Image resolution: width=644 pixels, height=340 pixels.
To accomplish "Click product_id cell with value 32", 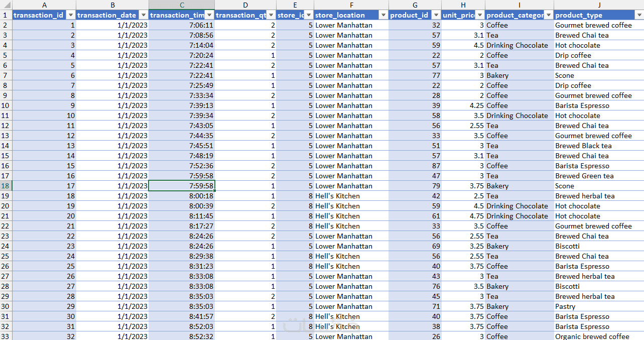I will click(415, 25).
